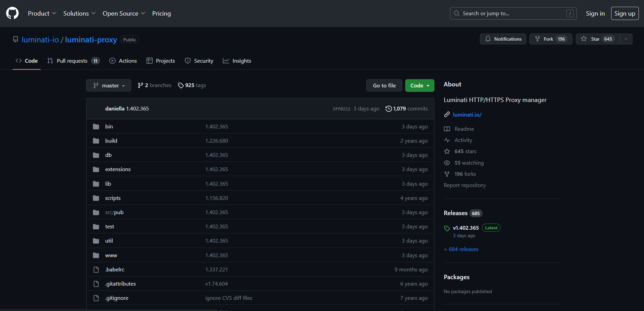
Task: Click the history clock icon beside 1,079 commits
Action: tap(388, 109)
